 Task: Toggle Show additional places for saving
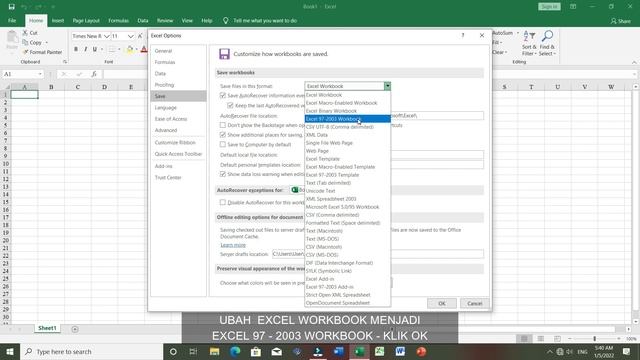tap(223, 135)
